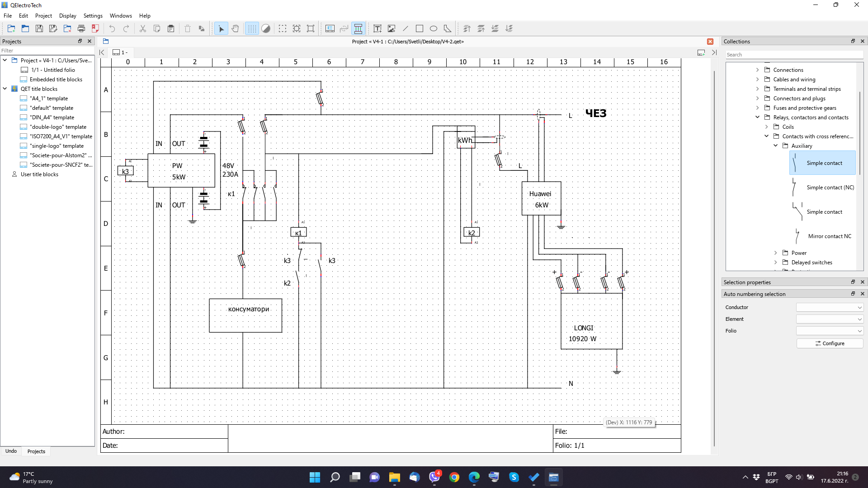Viewport: 868px width, 488px height.
Task: Click the Add text field tool
Action: pos(377,28)
